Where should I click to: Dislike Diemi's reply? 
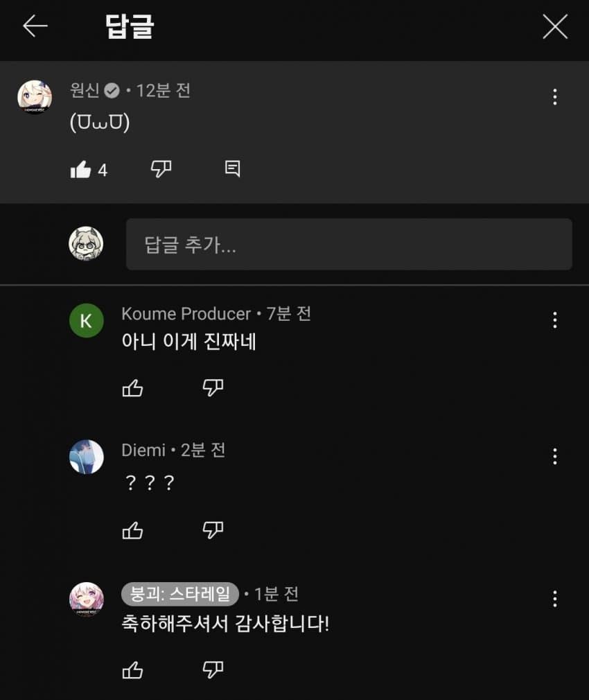click(x=213, y=530)
